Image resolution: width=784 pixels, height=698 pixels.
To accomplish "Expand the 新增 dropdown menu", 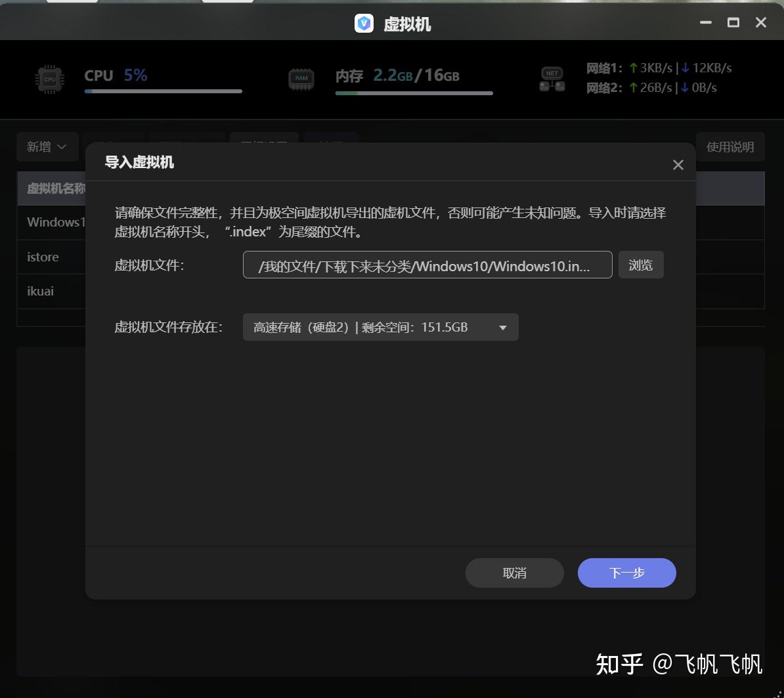I will pyautogui.click(x=47, y=146).
